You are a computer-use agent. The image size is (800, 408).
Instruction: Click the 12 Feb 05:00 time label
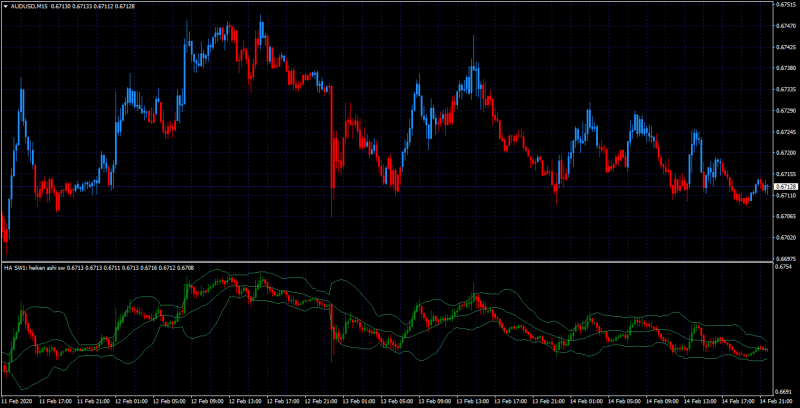click(x=167, y=400)
